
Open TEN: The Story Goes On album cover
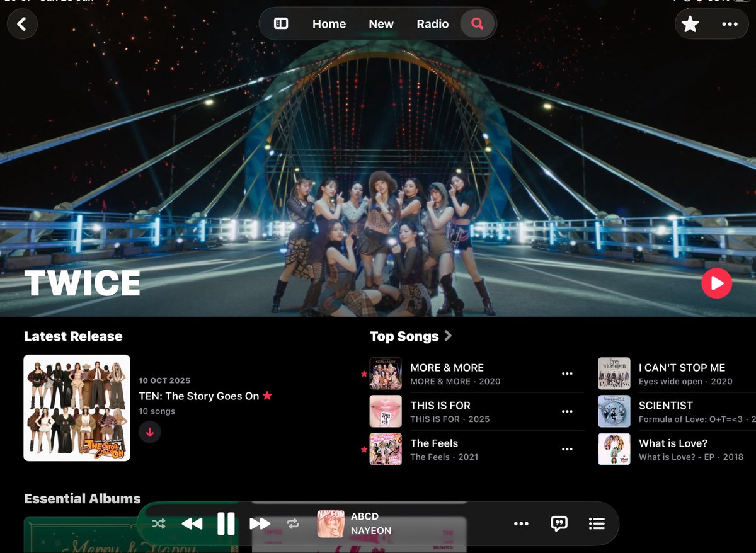77,408
